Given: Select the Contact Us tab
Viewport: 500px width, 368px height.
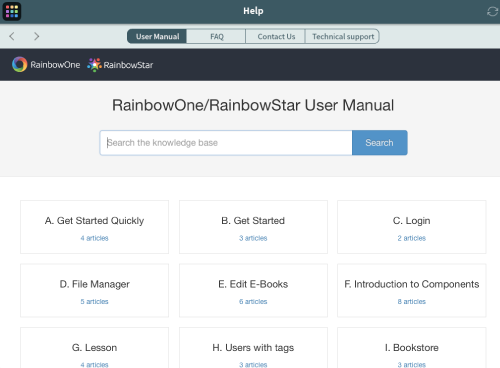Looking at the screenshot, I should (276, 36).
